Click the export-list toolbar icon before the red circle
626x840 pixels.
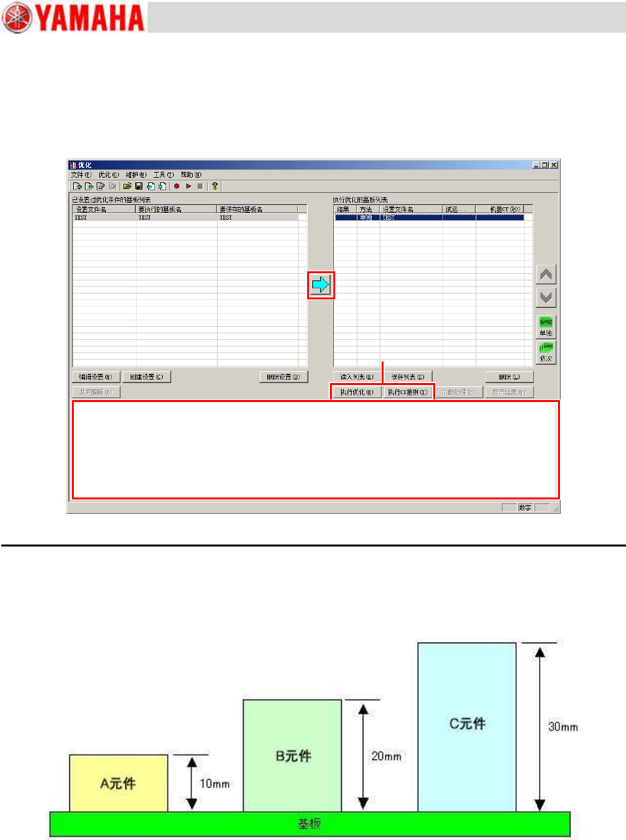162,186
